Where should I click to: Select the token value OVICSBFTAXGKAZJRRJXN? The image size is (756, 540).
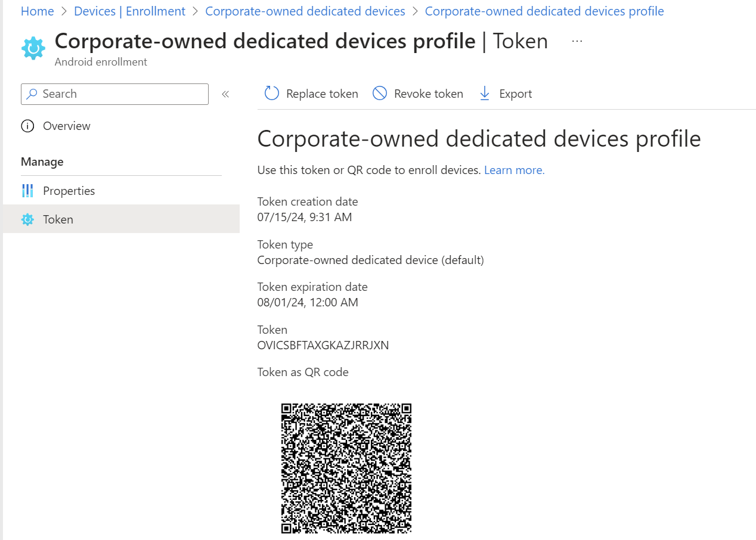coord(323,345)
